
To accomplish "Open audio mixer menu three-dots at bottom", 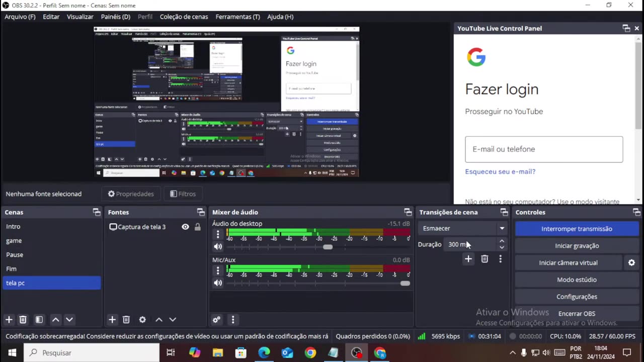I will point(232,320).
